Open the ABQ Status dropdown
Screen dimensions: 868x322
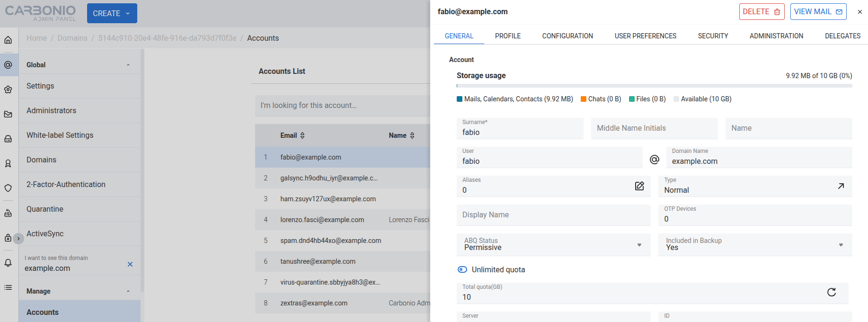[x=554, y=245]
